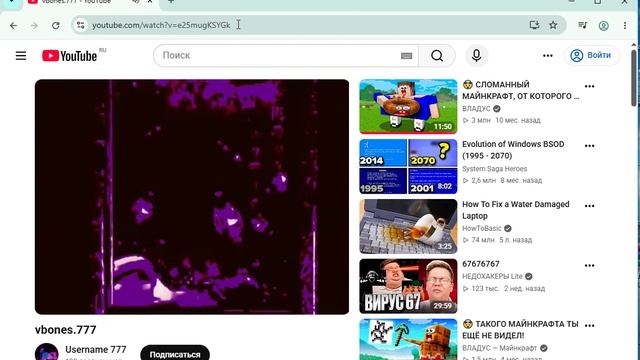This screenshot has height=360, width=640.
Task: Open the Username 777 channel name link
Action: (96, 350)
